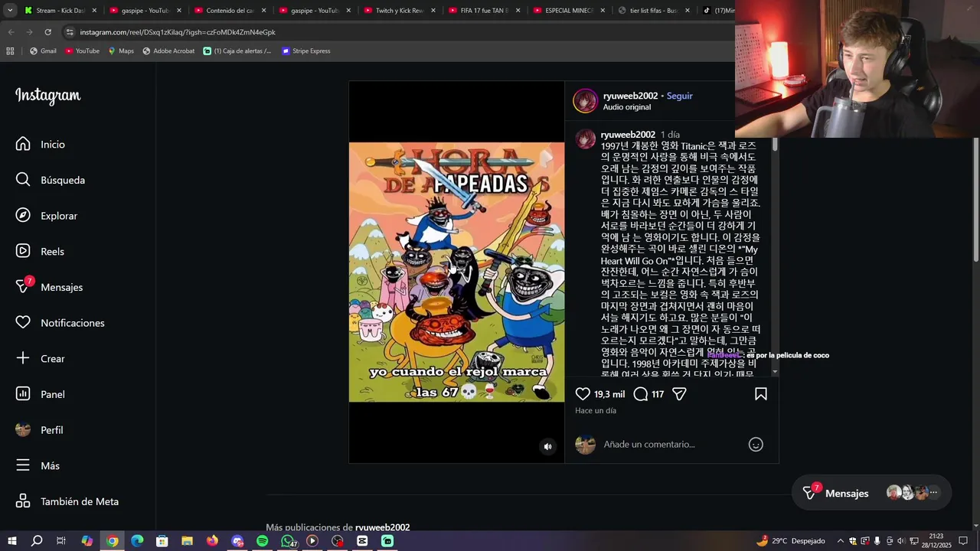Open Adobe Acrobat bookmark
This screenshot has width=980, height=551.
[x=168, y=51]
